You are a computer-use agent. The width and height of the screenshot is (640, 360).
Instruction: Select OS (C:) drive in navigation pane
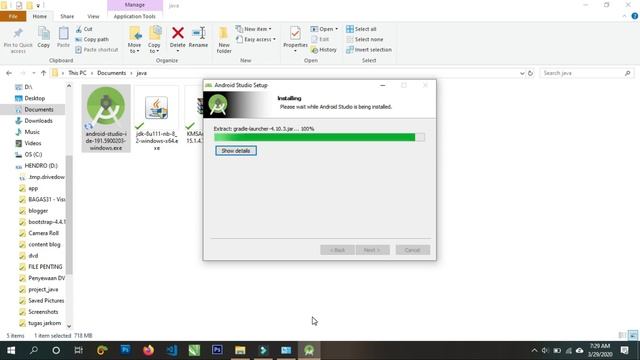33,154
